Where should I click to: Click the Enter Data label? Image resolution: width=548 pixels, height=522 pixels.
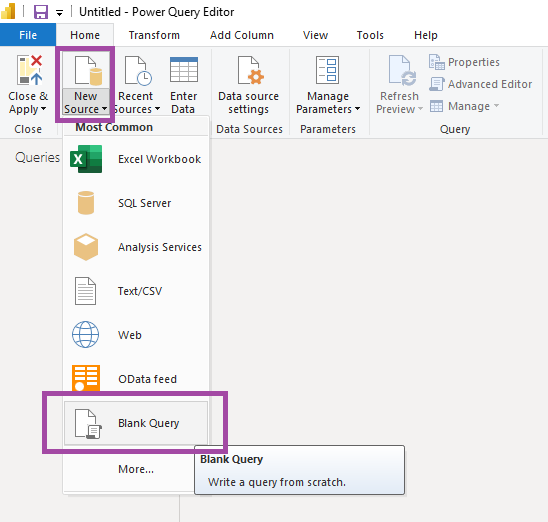[x=183, y=102]
